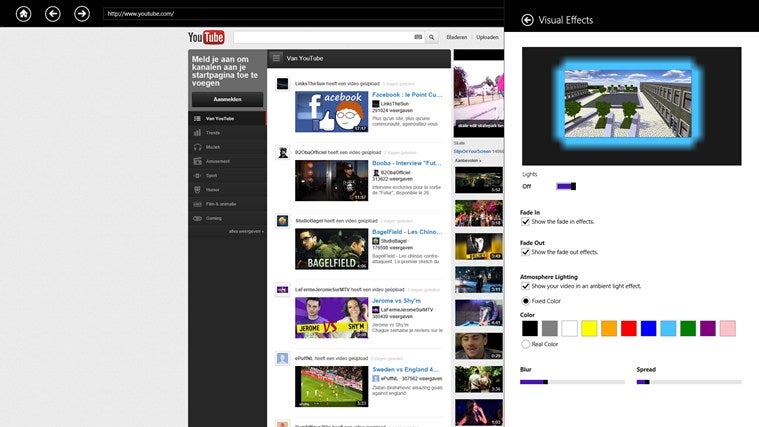759x427 pixels.
Task: Open the football match video thumbnail
Action: coord(332,386)
